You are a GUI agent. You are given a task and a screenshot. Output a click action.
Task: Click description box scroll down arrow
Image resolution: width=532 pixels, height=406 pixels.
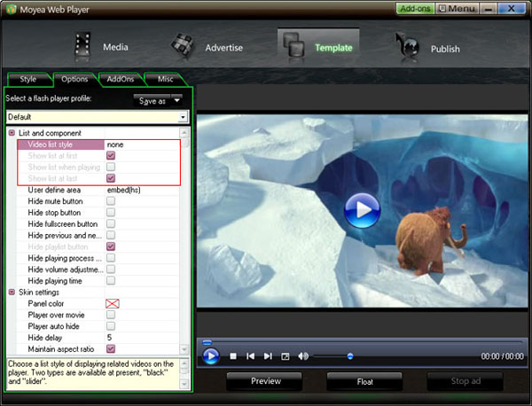pos(184,385)
